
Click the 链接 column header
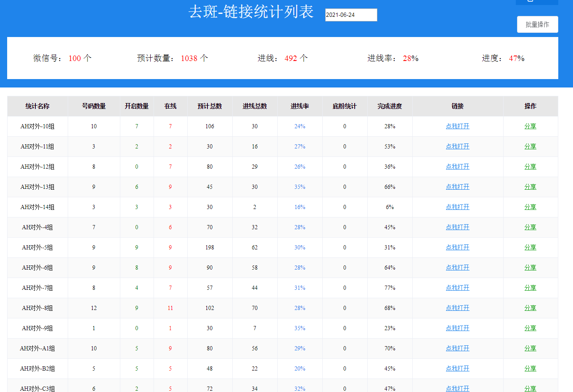click(x=457, y=106)
